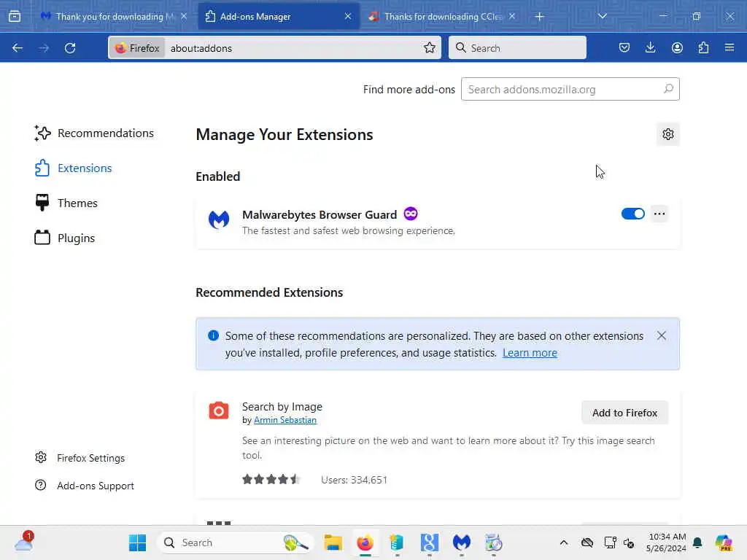Open the Recommendations section

coord(94,133)
